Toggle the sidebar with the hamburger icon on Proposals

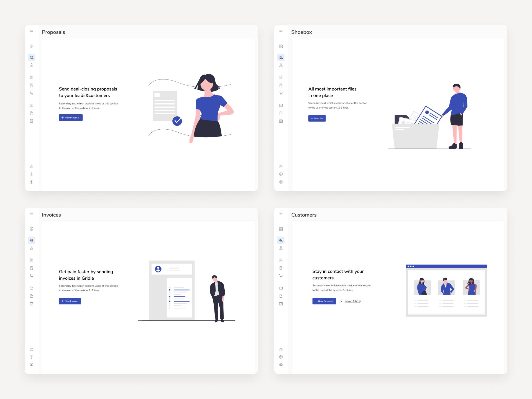[x=31, y=31]
